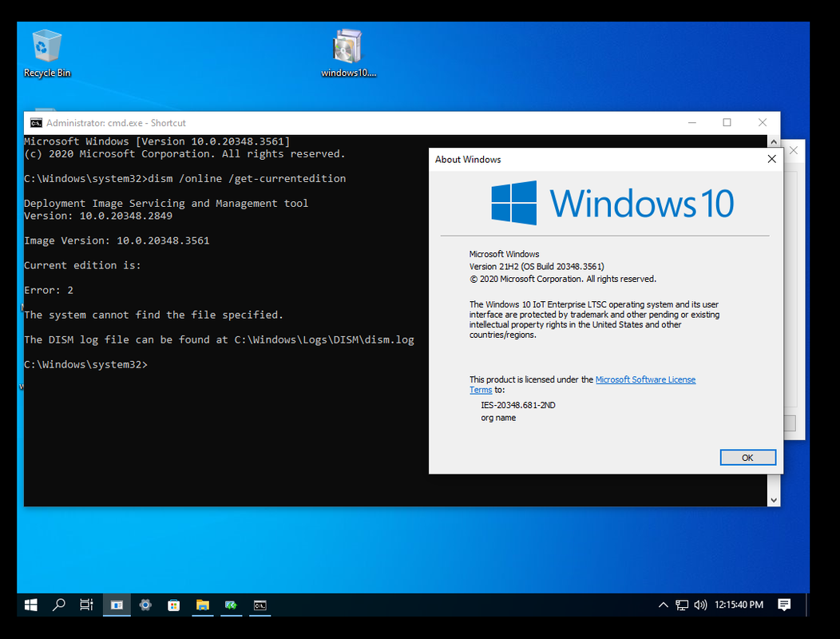
Task: Open Task View in taskbar
Action: [86, 605]
